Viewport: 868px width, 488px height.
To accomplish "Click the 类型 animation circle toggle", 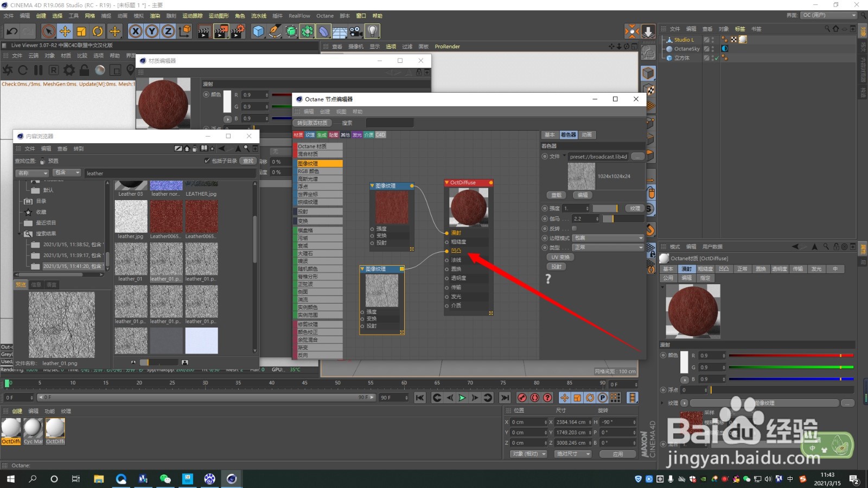I will pyautogui.click(x=545, y=247).
